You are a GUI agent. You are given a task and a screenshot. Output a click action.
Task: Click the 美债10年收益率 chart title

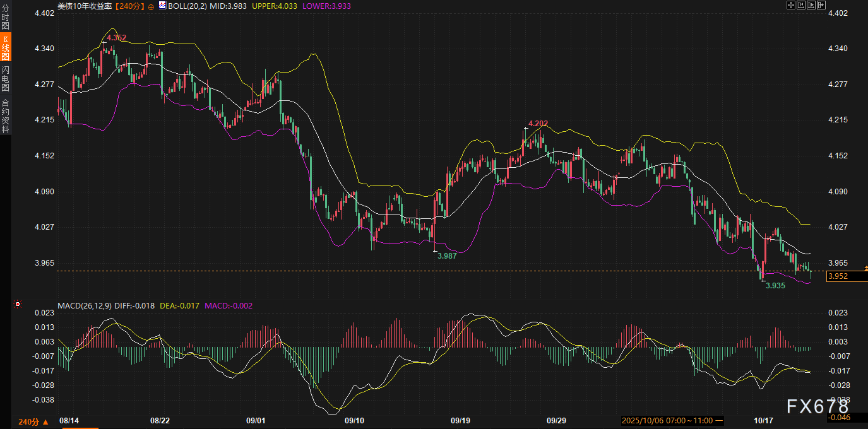[x=85, y=6]
